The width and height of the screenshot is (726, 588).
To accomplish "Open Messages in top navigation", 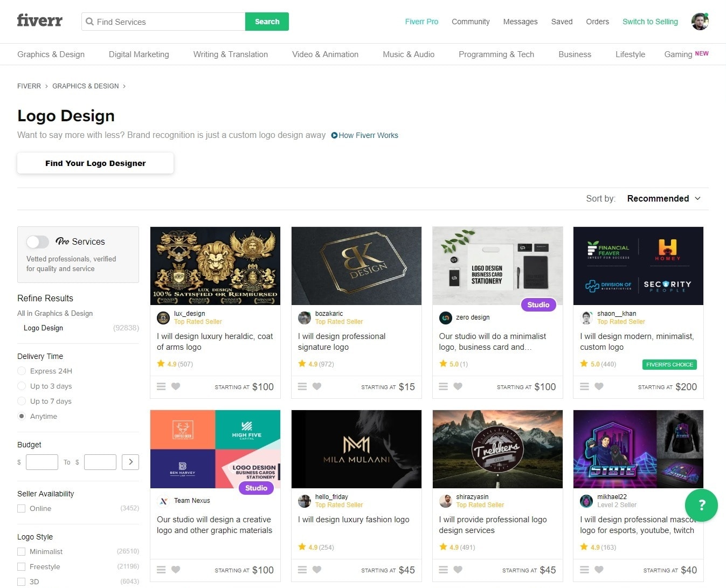I will [520, 22].
